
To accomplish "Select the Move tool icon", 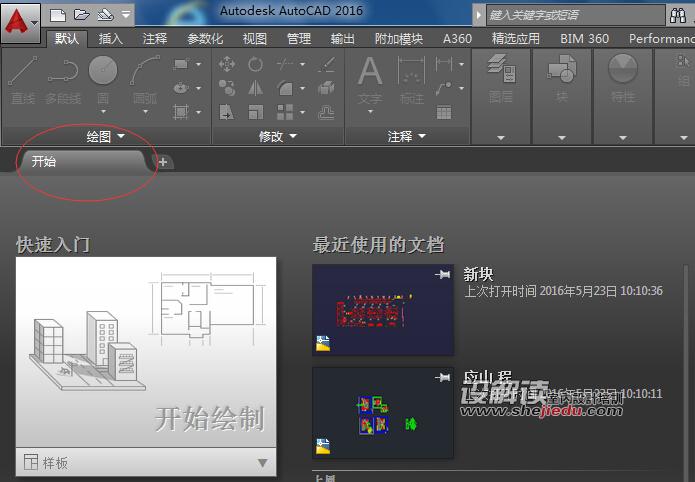I will (x=226, y=65).
